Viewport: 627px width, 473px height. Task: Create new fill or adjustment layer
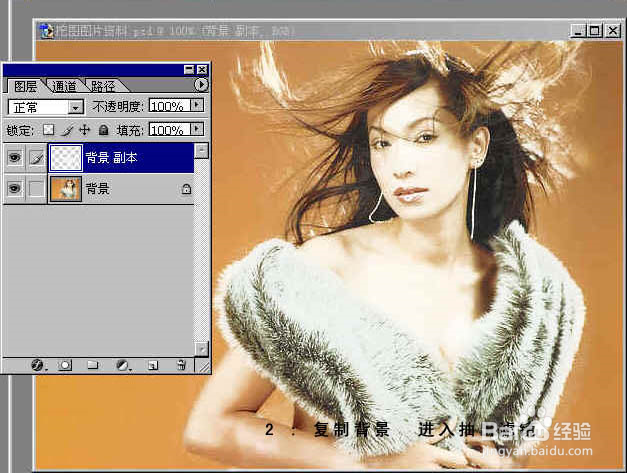(x=122, y=365)
